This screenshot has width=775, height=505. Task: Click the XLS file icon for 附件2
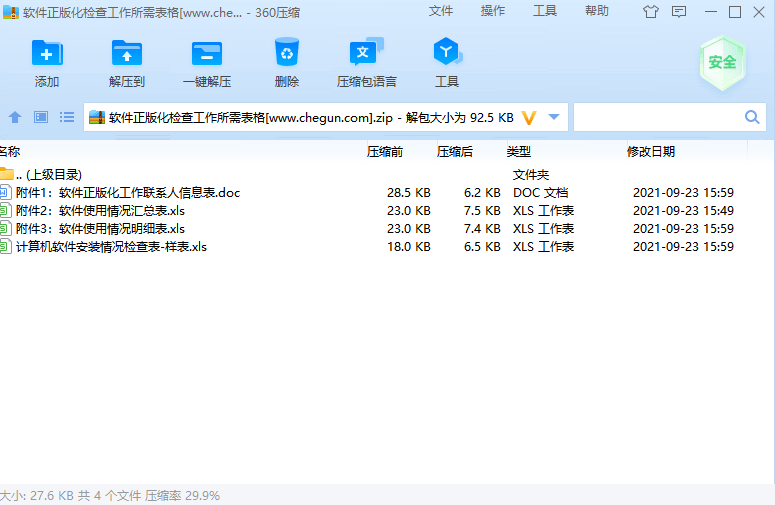(x=5, y=210)
